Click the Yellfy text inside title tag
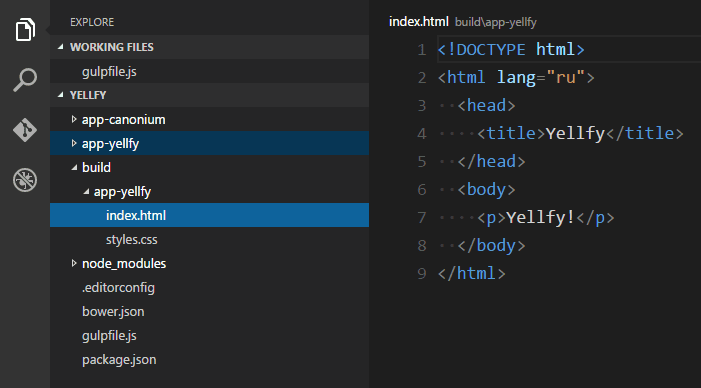 (x=575, y=133)
